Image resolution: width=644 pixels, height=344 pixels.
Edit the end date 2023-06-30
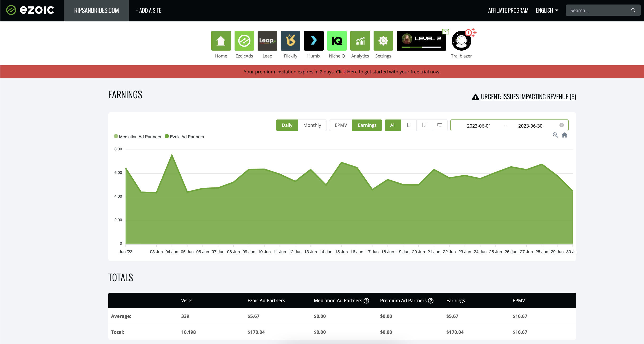[530, 126]
